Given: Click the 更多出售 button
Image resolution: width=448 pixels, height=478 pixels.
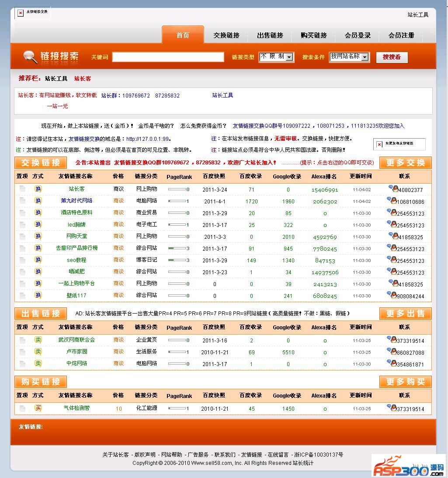Looking at the screenshot, I should pos(405,314).
